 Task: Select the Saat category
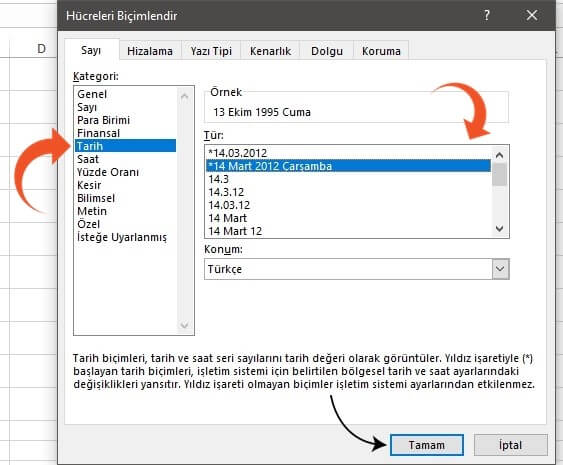tap(126, 159)
